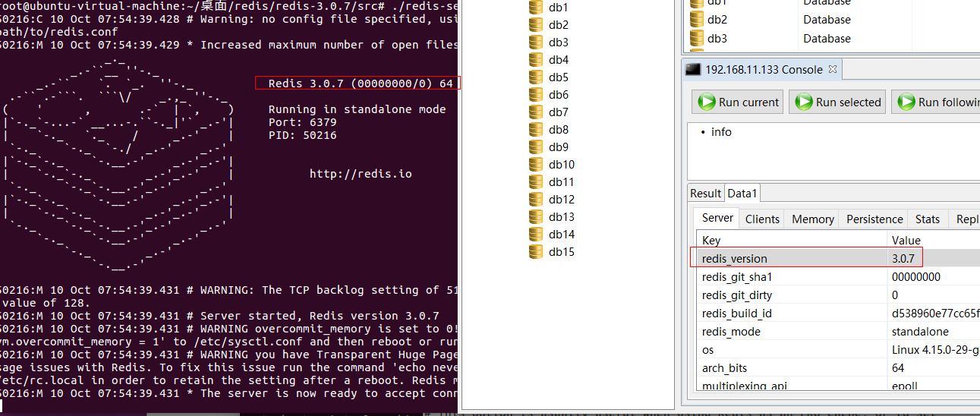Click the Run following button
This screenshot has height=416, width=980.
[936, 102]
